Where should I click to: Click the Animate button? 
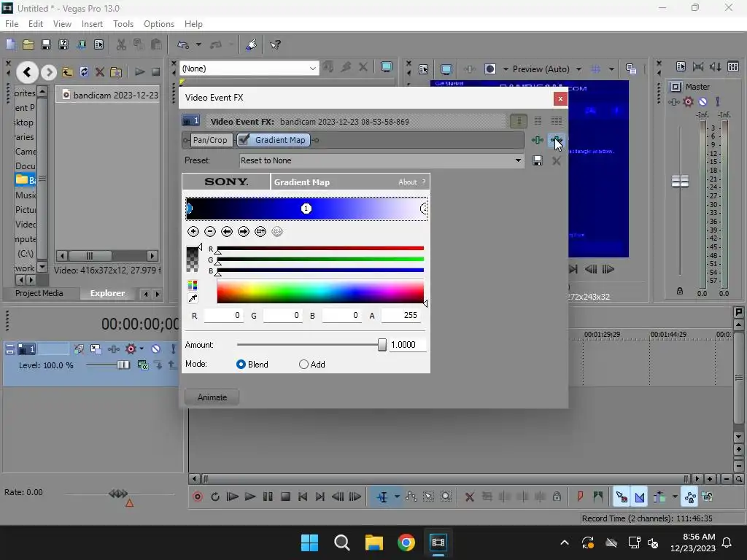pyautogui.click(x=212, y=397)
